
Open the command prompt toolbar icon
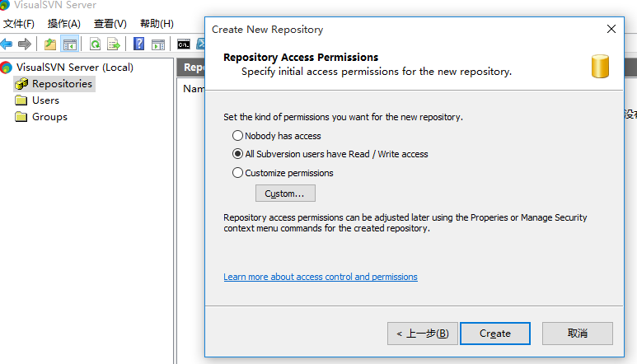tap(184, 44)
